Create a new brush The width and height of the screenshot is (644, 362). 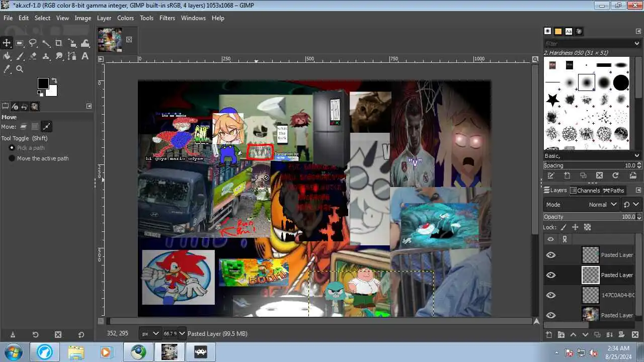pyautogui.click(x=567, y=175)
